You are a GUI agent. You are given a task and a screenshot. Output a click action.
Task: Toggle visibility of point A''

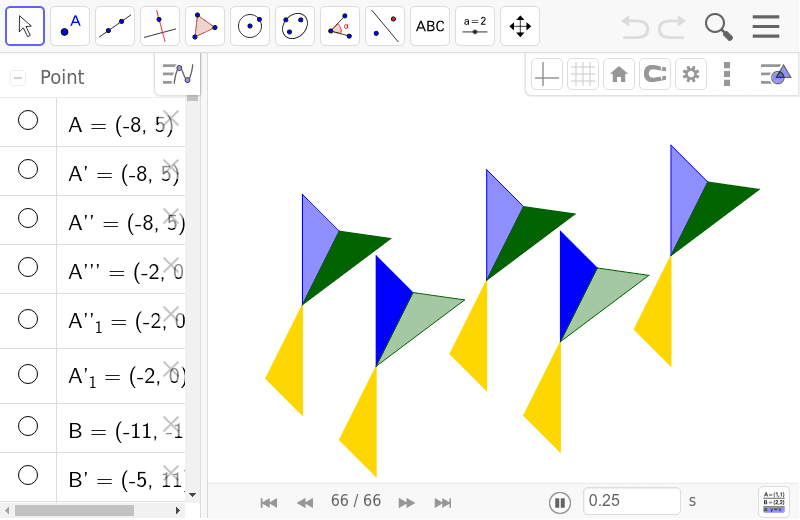click(28, 218)
